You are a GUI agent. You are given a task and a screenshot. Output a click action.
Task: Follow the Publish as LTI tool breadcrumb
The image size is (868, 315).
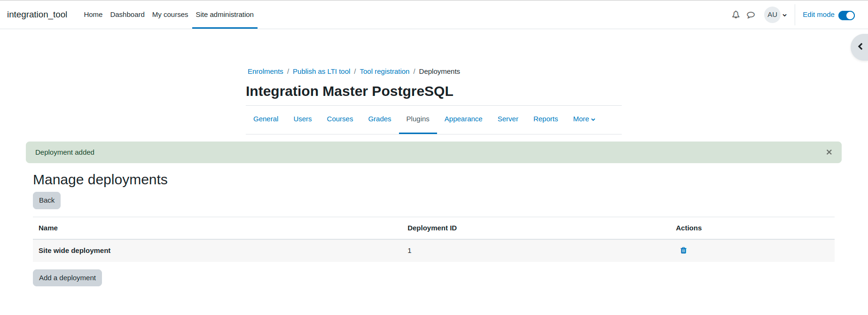[321, 71]
